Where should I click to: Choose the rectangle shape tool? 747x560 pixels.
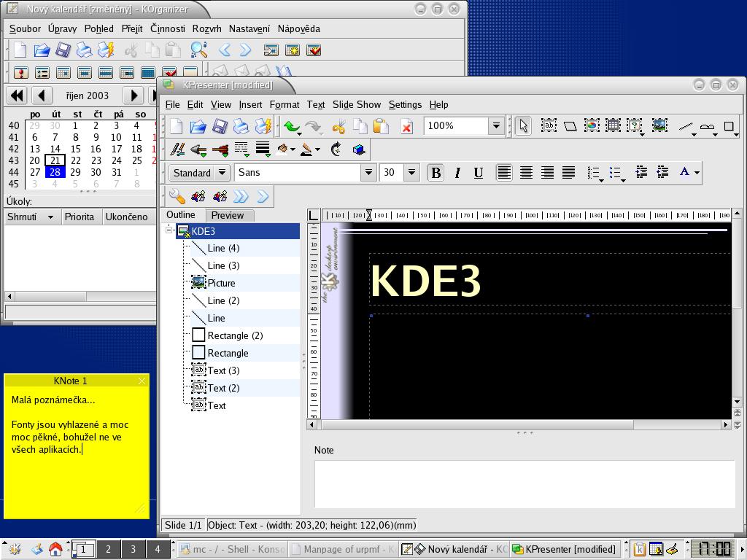pos(729,127)
